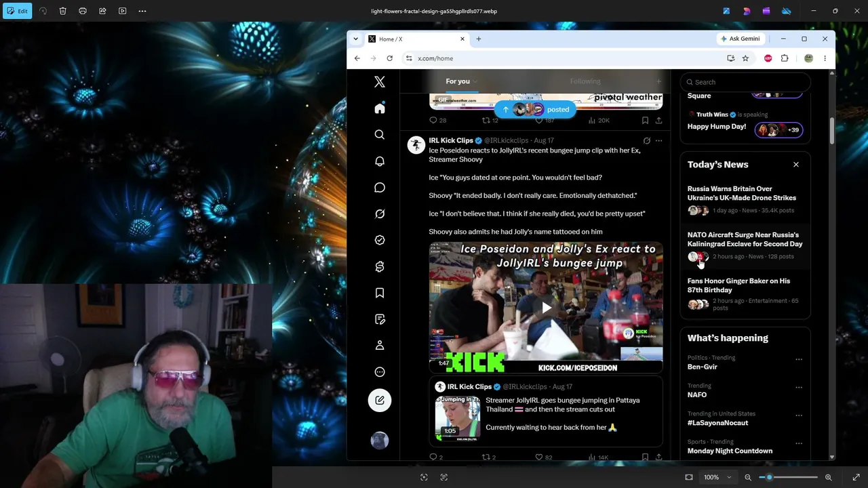
Task: Reload the x.com page
Action: coord(389,58)
